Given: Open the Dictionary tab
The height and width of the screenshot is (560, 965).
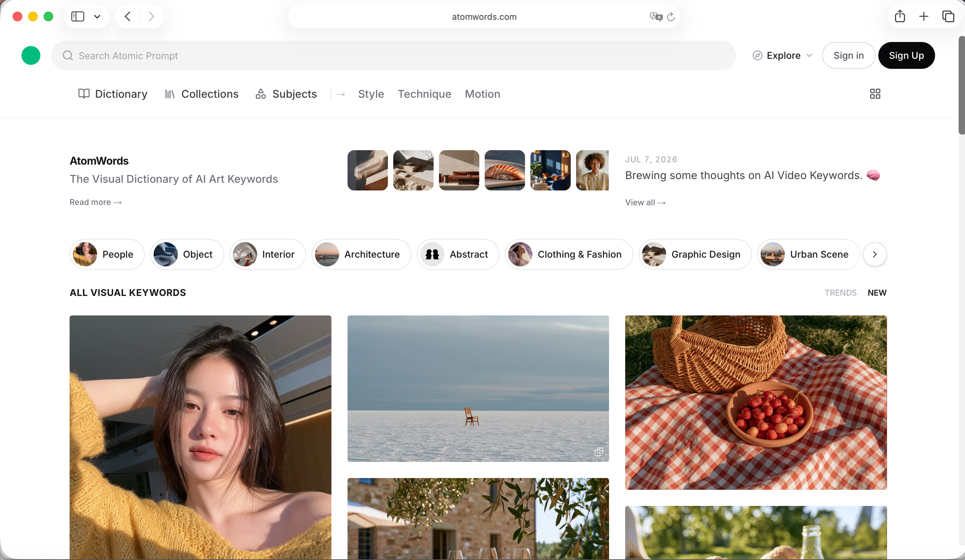Looking at the screenshot, I should pyautogui.click(x=113, y=94).
